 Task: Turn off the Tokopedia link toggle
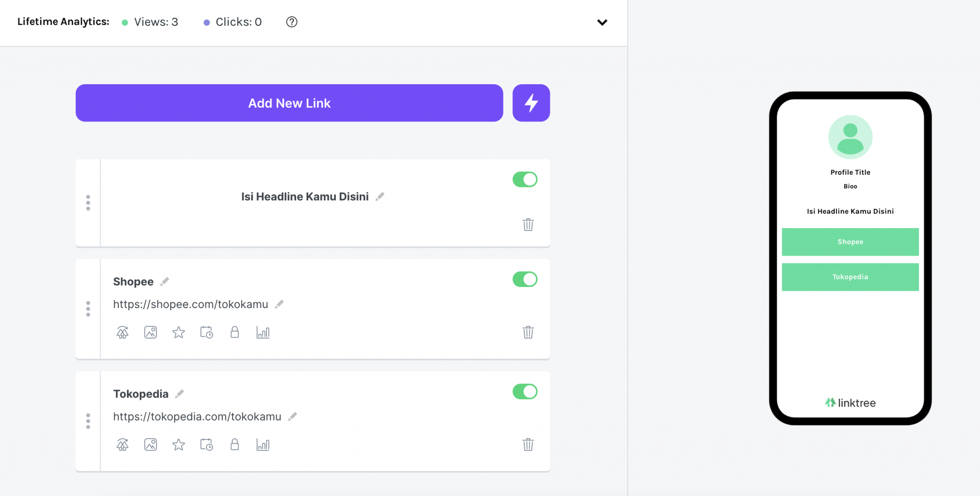pos(525,392)
